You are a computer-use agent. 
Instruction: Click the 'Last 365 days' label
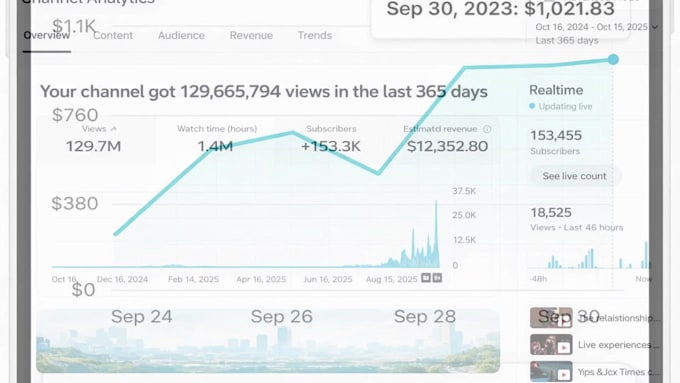(x=567, y=40)
